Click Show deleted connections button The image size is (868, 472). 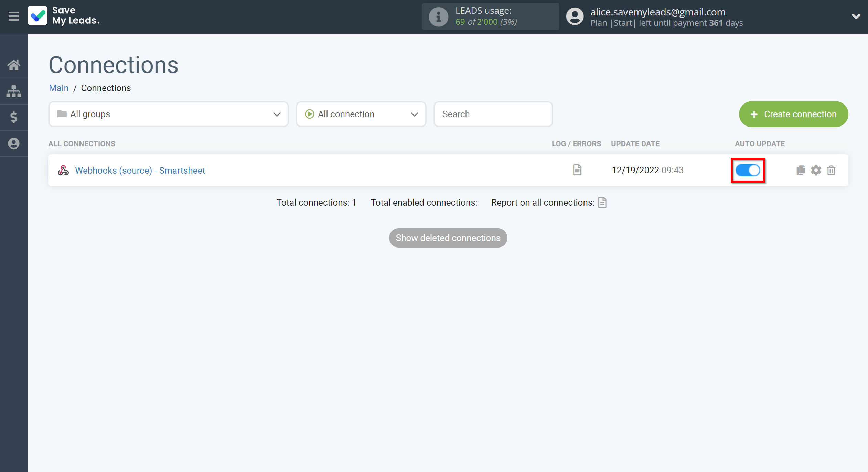[448, 238]
